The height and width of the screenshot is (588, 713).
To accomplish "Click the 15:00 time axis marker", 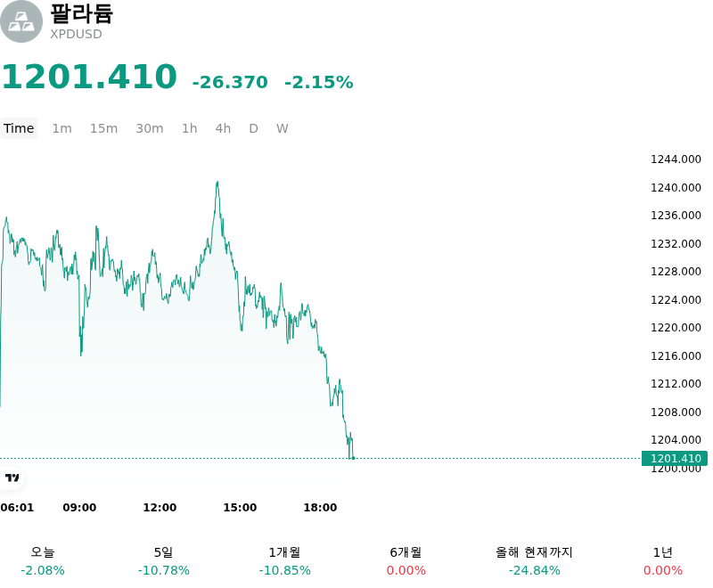I will [x=240, y=508].
